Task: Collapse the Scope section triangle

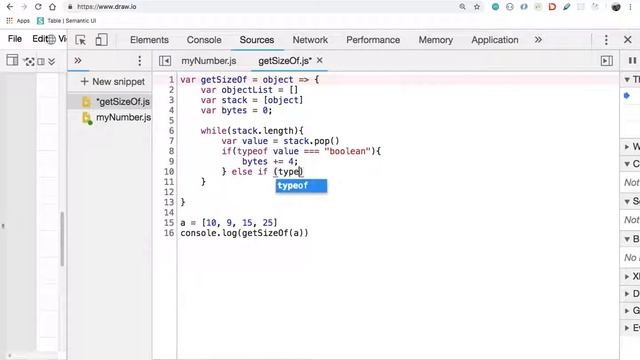Action: [x=627, y=202]
